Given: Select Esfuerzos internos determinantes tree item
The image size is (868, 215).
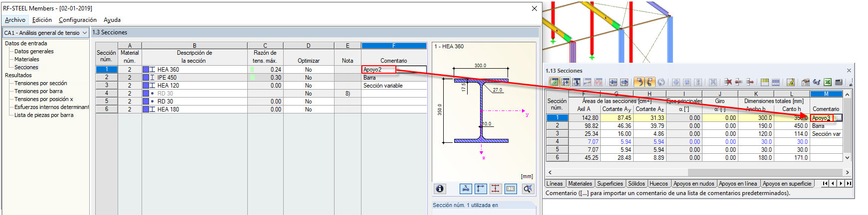Looking at the screenshot, I should [51, 107].
